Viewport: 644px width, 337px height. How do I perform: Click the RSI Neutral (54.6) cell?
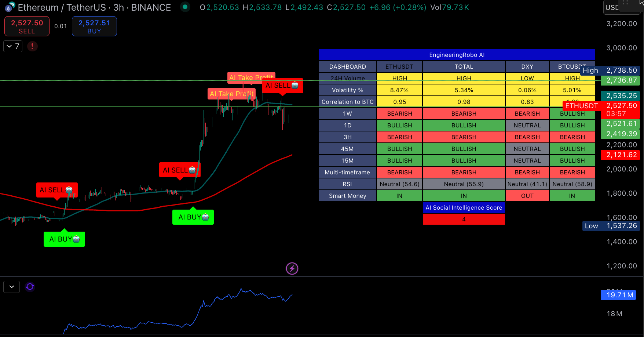click(x=399, y=184)
